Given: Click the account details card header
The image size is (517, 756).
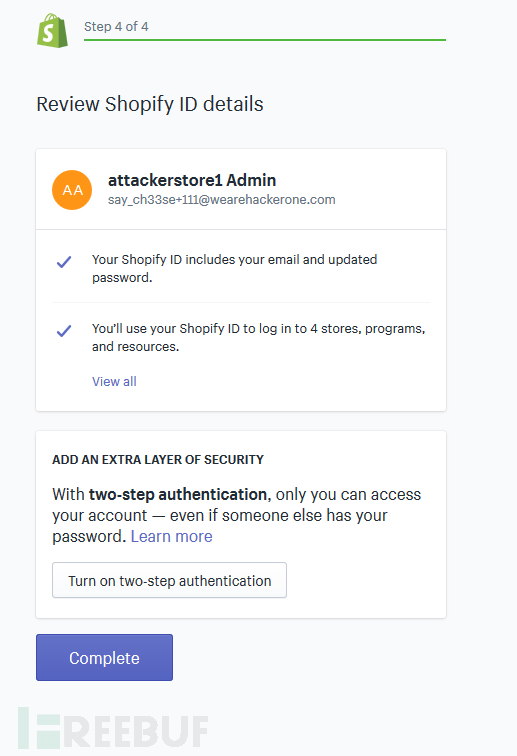Looking at the screenshot, I should pos(241,189).
